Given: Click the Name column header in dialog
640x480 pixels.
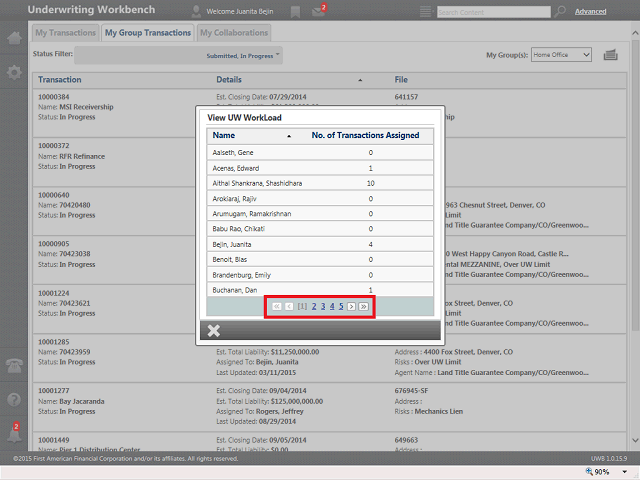Looking at the screenshot, I should [x=224, y=135].
